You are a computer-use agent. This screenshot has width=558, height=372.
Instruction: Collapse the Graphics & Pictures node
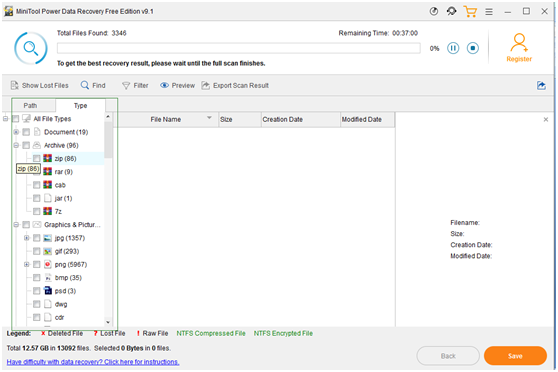tap(16, 225)
